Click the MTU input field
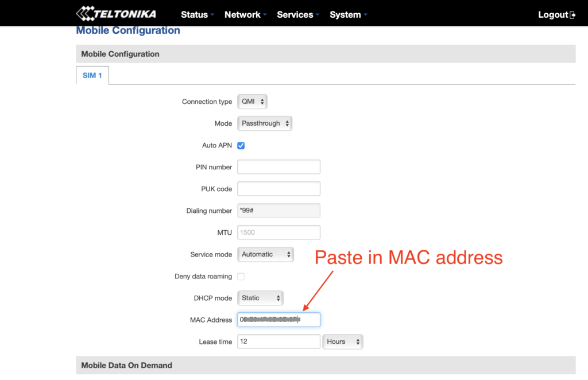Viewport: 588px width, 380px height. (x=278, y=232)
